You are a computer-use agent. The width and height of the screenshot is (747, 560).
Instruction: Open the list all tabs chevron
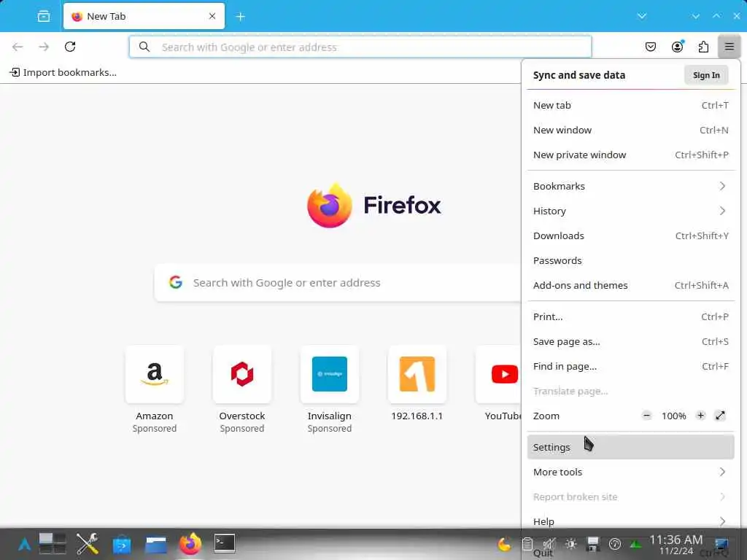point(642,16)
